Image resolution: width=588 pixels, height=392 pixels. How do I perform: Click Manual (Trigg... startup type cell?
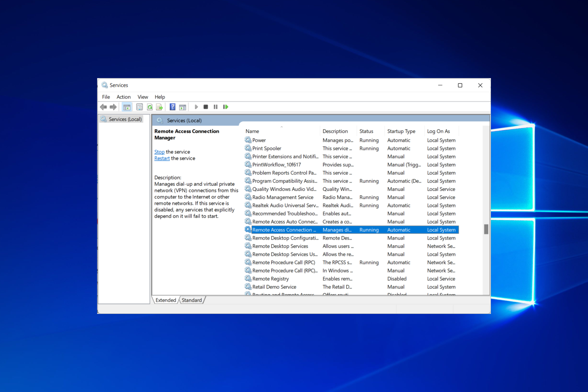(404, 164)
